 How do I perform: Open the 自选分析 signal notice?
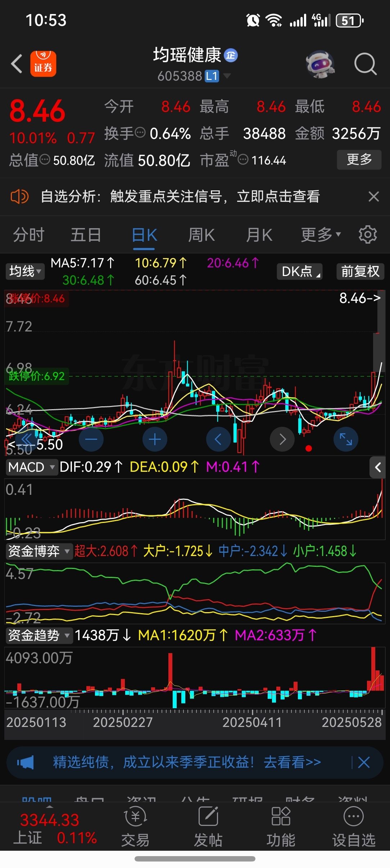tap(180, 196)
